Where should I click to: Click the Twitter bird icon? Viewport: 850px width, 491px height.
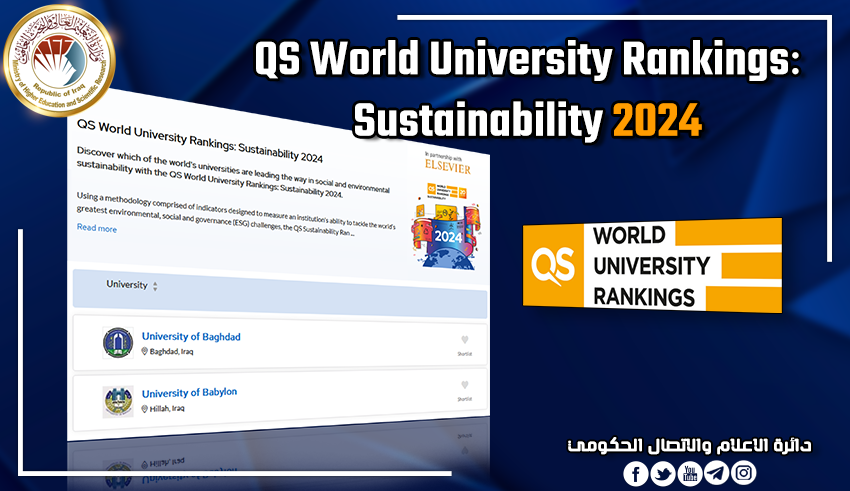pos(662,473)
